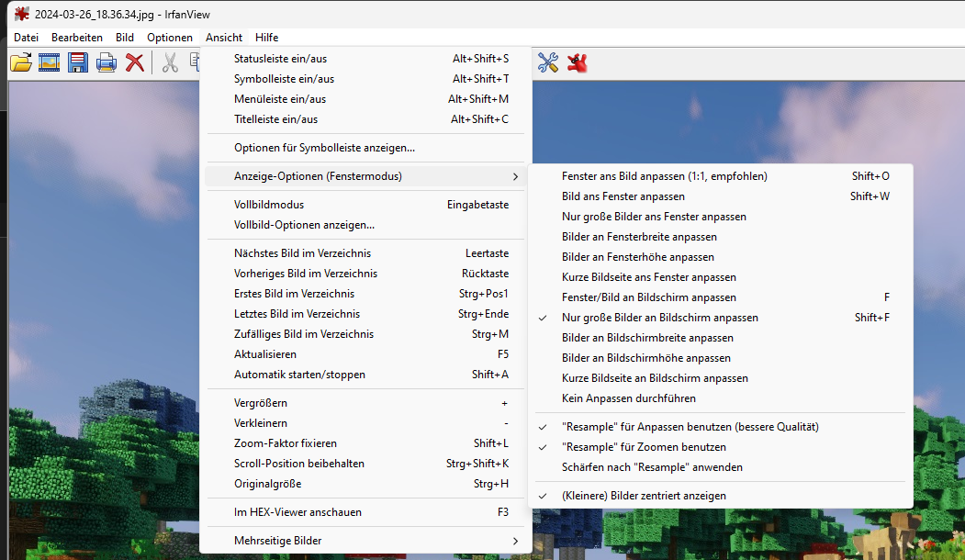The width and height of the screenshot is (965, 560).
Task: Toggle "Resample" für Anpassen benutzen option
Action: [720, 427]
